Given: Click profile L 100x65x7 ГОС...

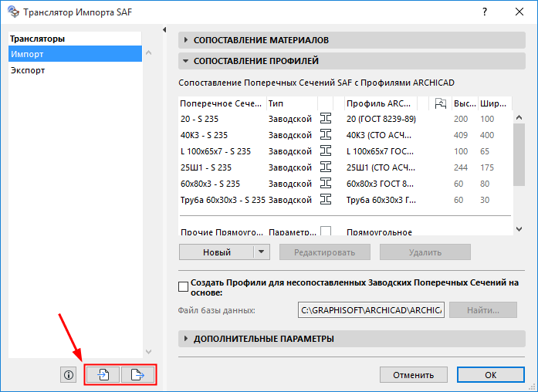Looking at the screenshot, I should (380, 151).
